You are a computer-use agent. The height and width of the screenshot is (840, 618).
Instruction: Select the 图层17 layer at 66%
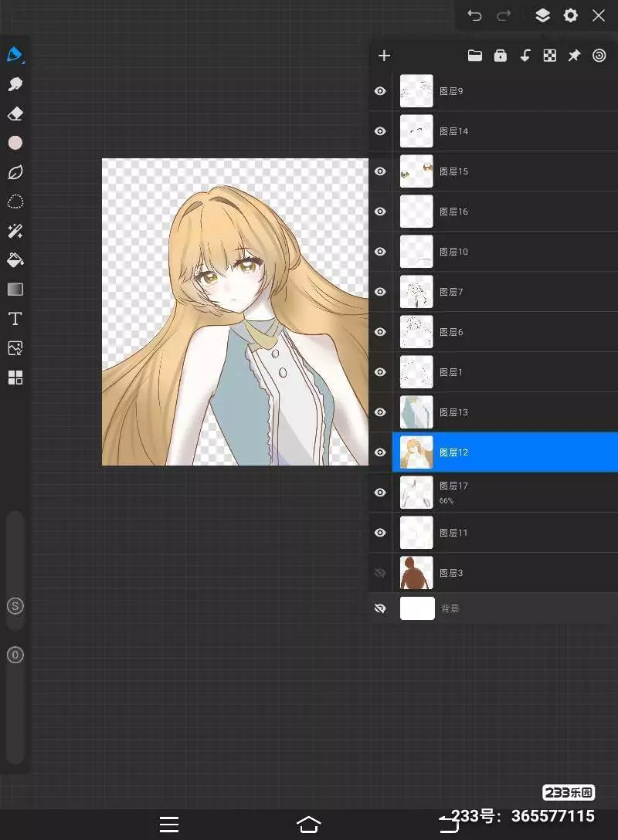(502, 493)
